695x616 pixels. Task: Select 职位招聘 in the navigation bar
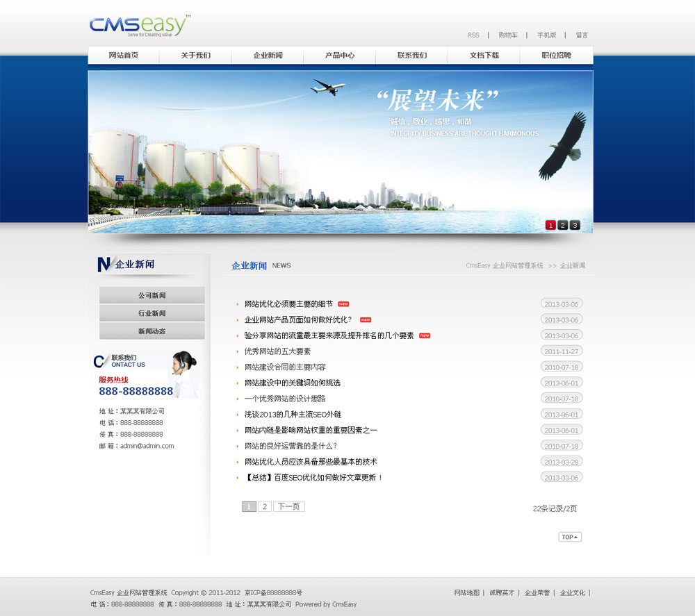556,56
